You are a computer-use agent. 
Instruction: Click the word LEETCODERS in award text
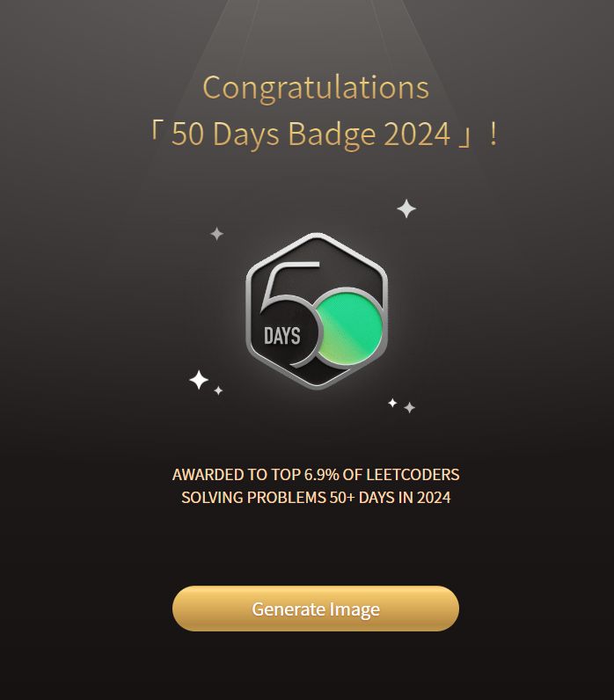tap(413, 475)
